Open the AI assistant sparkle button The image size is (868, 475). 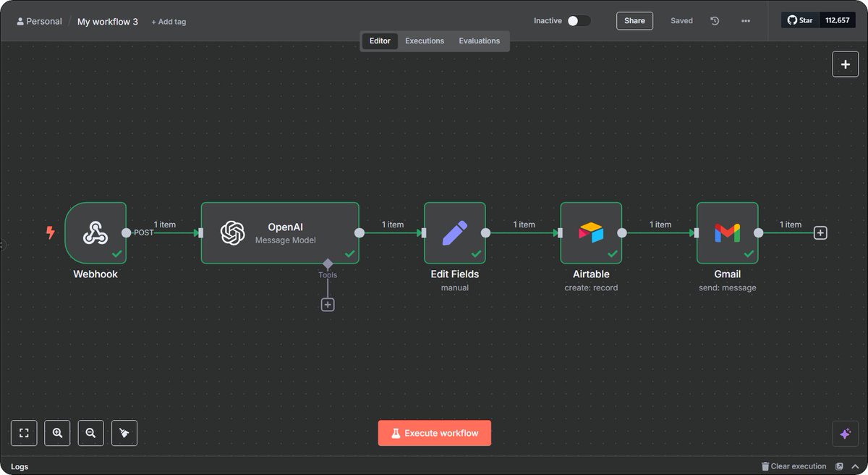pyautogui.click(x=845, y=434)
